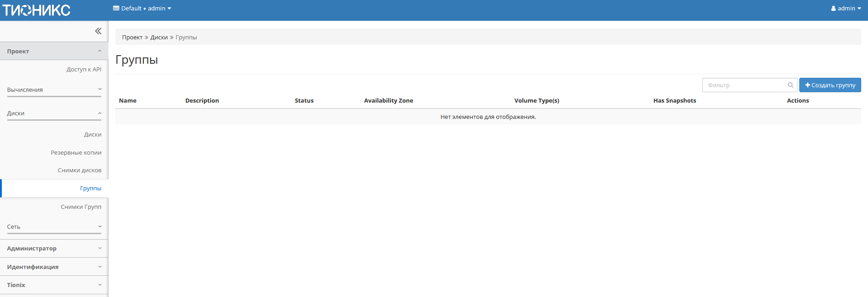Expand the Tionix panel

[54, 285]
